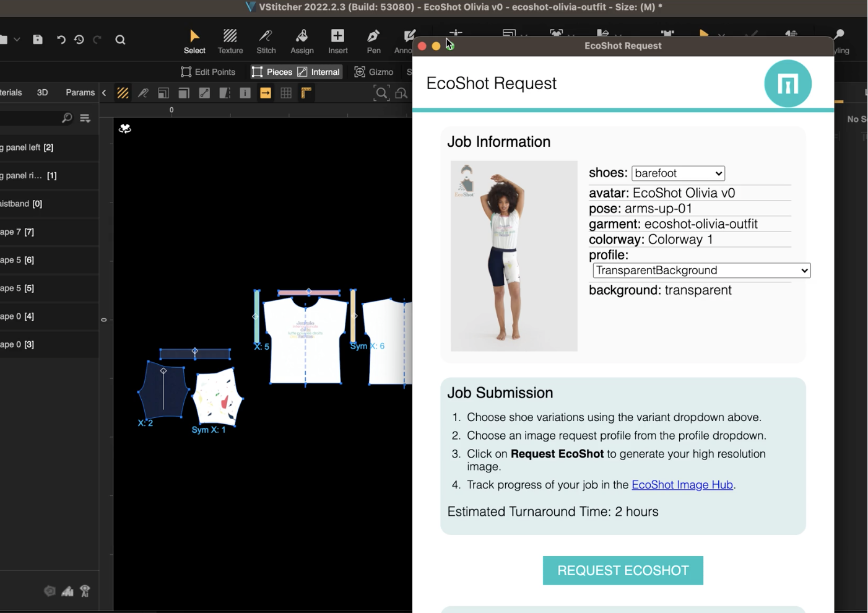The width and height of the screenshot is (868, 613).
Task: Click the avatar preview thumbnail image
Action: click(514, 256)
